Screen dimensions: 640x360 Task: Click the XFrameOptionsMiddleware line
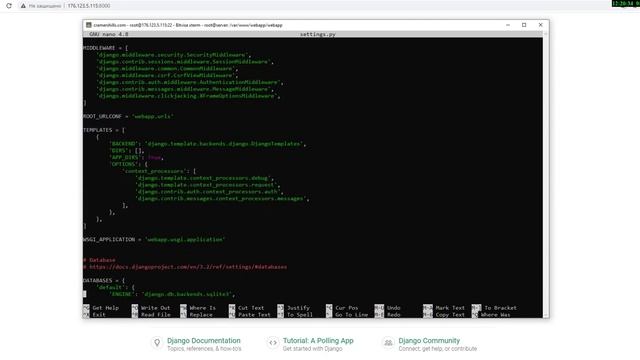click(x=188, y=96)
